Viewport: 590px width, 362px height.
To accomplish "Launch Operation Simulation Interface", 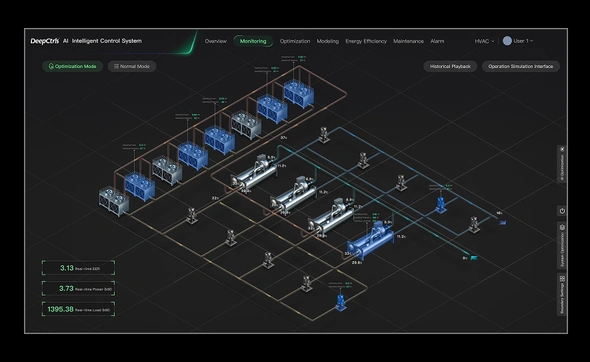I will click(x=520, y=66).
